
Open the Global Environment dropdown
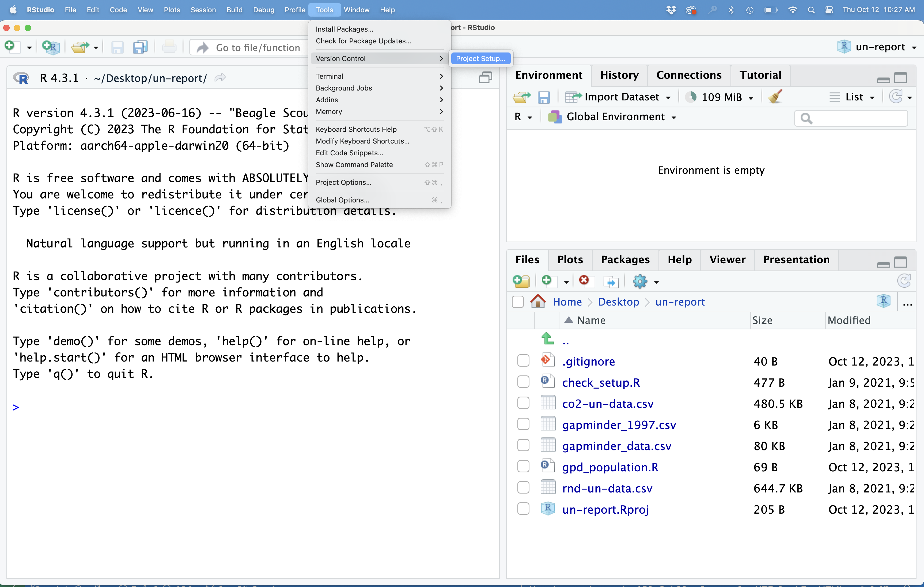pyautogui.click(x=612, y=117)
